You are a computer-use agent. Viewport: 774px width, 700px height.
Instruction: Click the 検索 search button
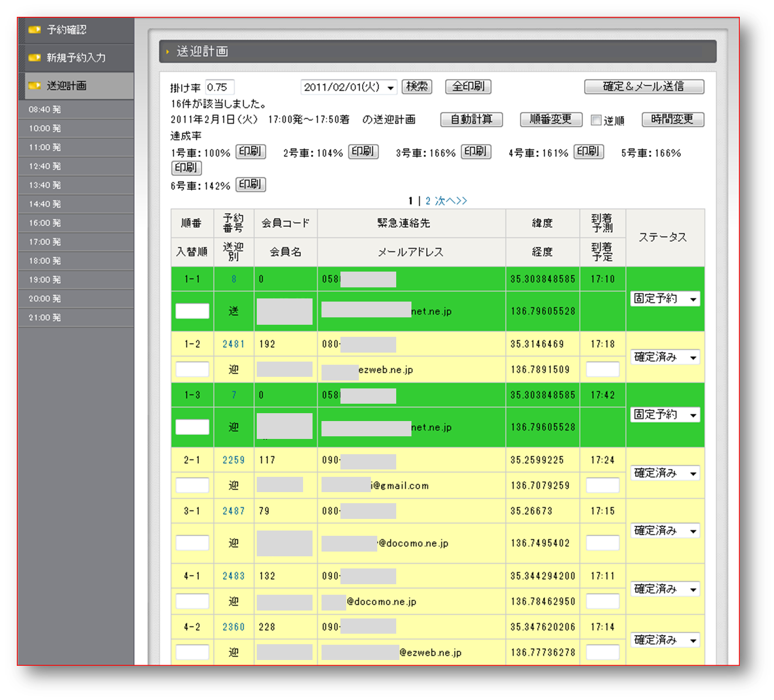[x=417, y=87]
